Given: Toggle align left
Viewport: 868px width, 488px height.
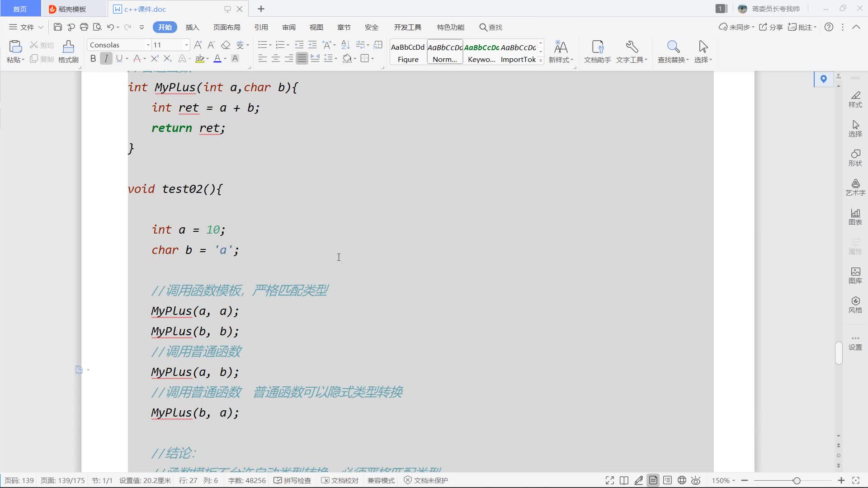Looking at the screenshot, I should click(x=262, y=58).
